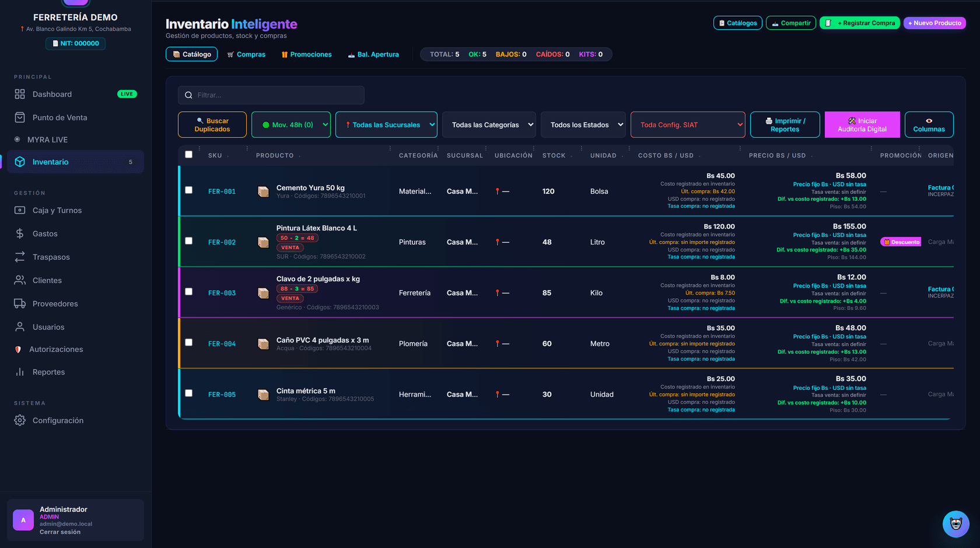Open Toda Config. SIAT dropdown
Image resolution: width=980 pixels, height=548 pixels.
[x=688, y=125]
